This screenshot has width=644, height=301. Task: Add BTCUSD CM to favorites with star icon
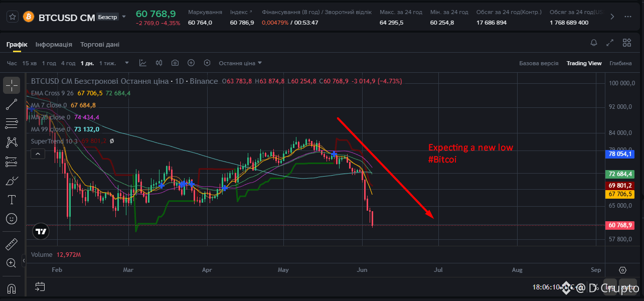pos(13,17)
